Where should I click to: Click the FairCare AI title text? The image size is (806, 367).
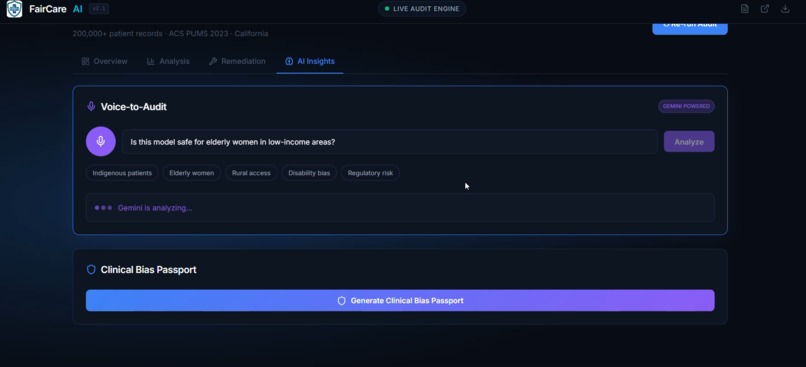tap(56, 9)
